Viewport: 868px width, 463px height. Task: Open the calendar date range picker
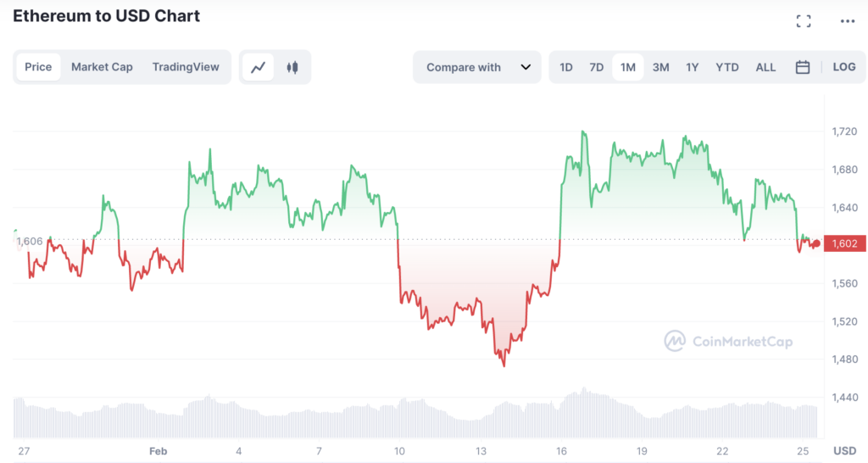[803, 67]
